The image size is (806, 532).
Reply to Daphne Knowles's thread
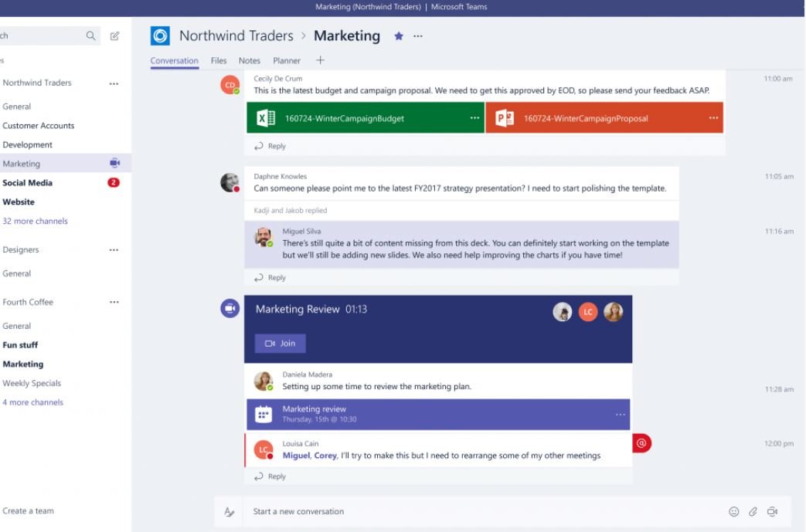tap(270, 277)
